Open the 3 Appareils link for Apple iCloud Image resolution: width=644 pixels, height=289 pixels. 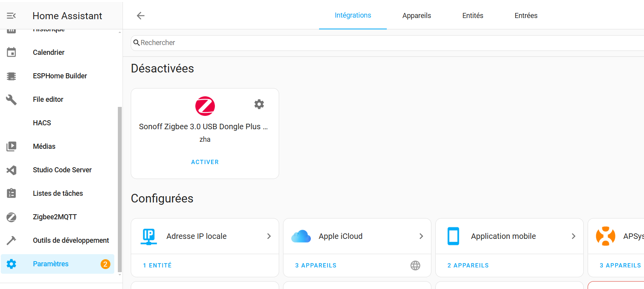click(x=316, y=266)
